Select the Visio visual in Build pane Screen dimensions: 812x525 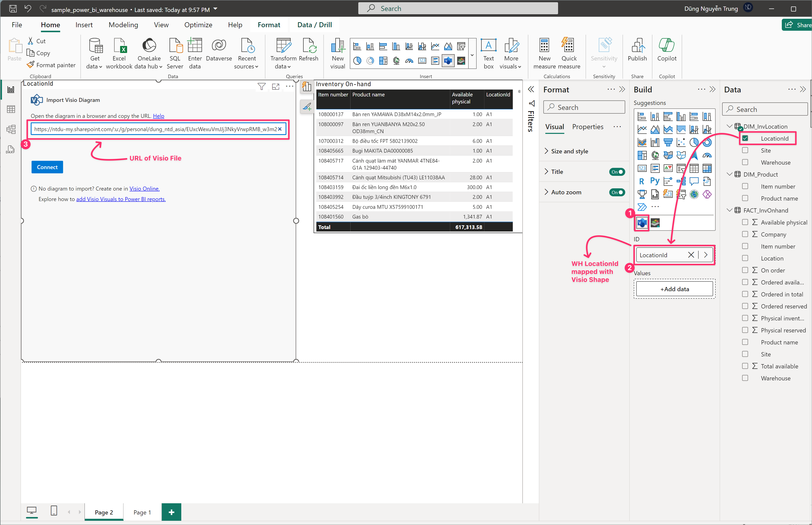(x=642, y=223)
